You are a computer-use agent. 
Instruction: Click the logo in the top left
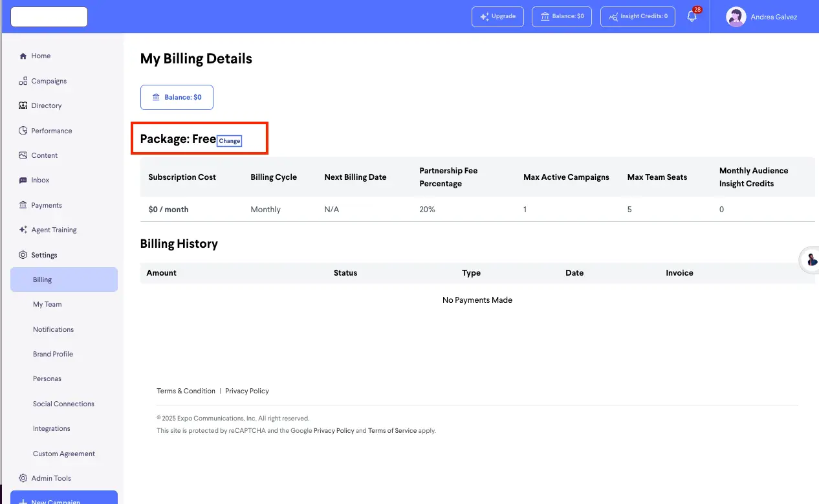pos(49,17)
